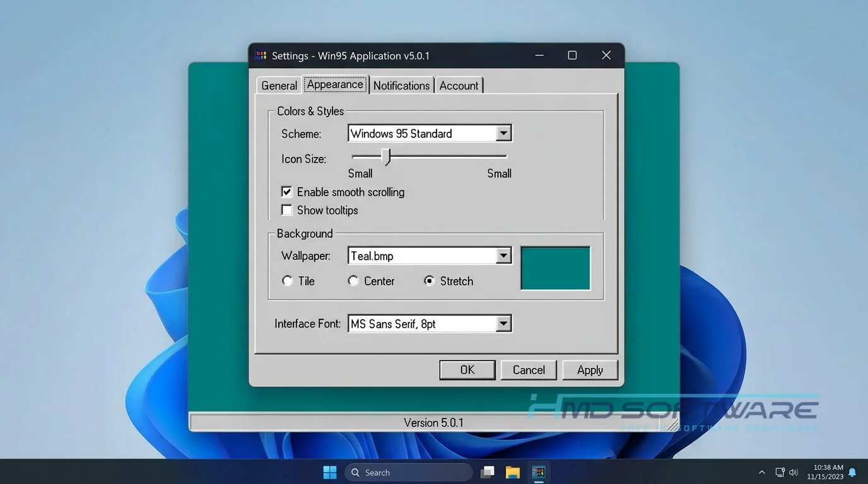Expand the Interface Font dropdown arrow
The height and width of the screenshot is (484, 868).
pyautogui.click(x=503, y=323)
